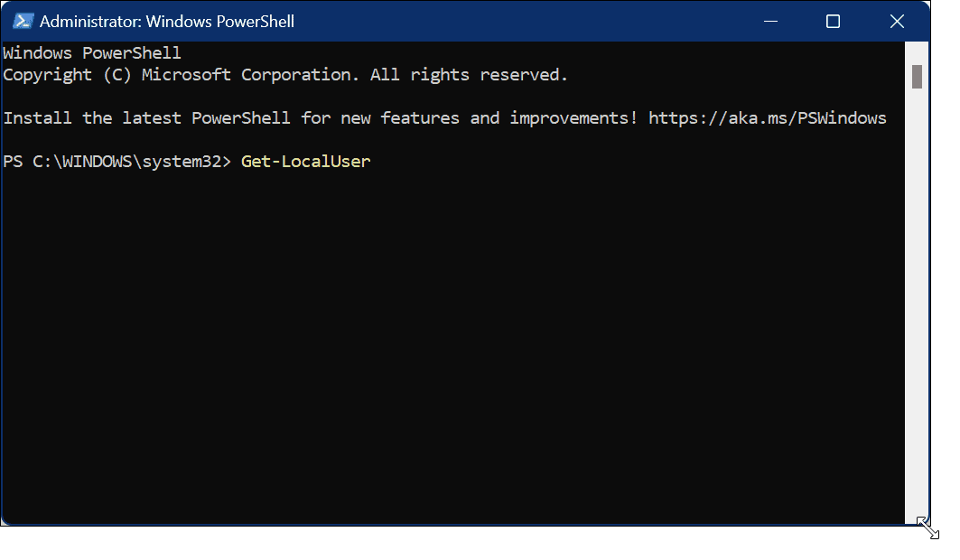Click the blue desktop below the window

pos(452,544)
